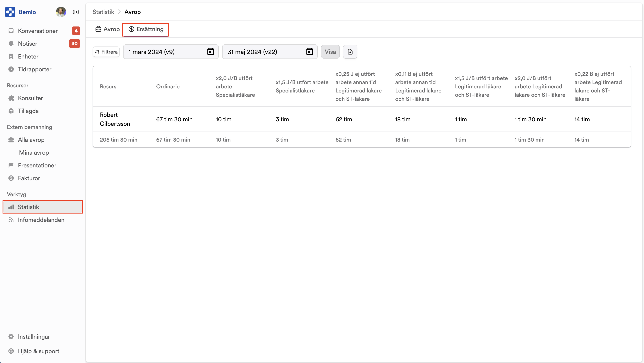
Task: Collapse the sidebar panel icon
Action: click(x=76, y=12)
